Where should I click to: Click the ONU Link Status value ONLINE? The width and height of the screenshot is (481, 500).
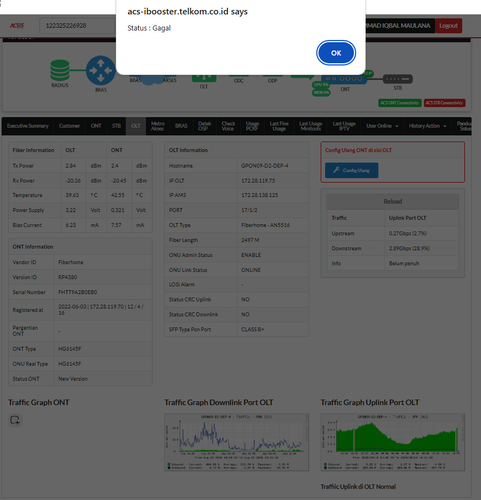pyautogui.click(x=251, y=270)
